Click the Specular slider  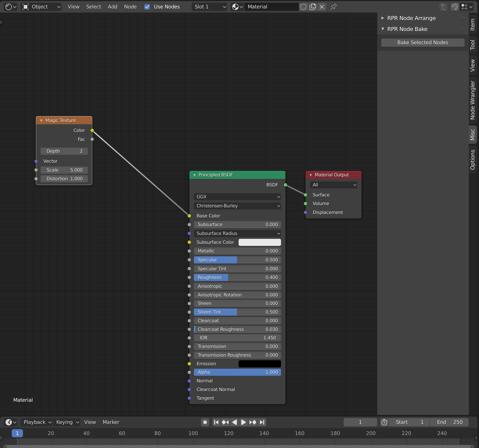(x=237, y=260)
